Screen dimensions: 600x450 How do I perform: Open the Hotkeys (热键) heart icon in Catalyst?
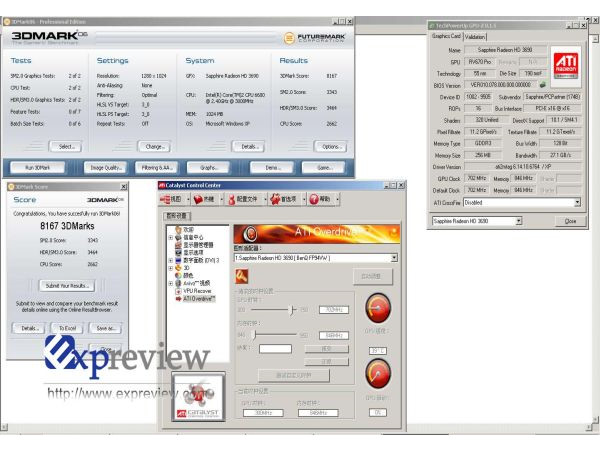click(204, 199)
